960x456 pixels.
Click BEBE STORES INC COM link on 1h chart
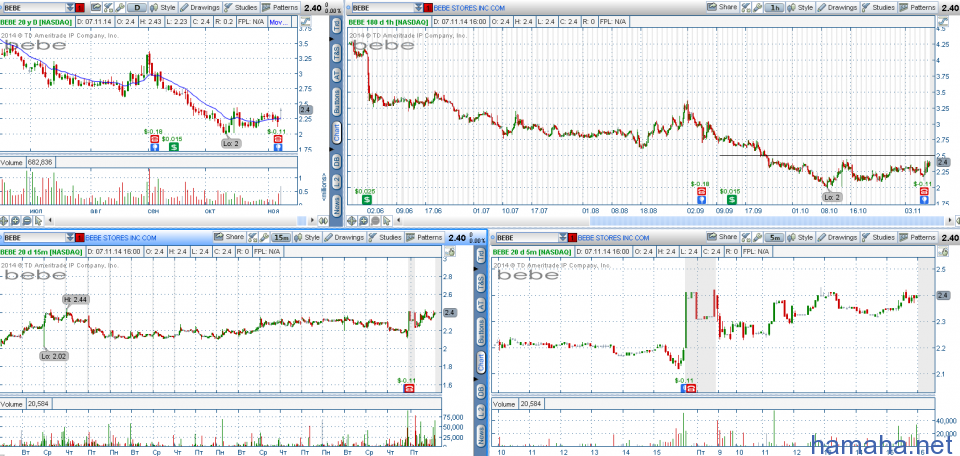tap(469, 8)
